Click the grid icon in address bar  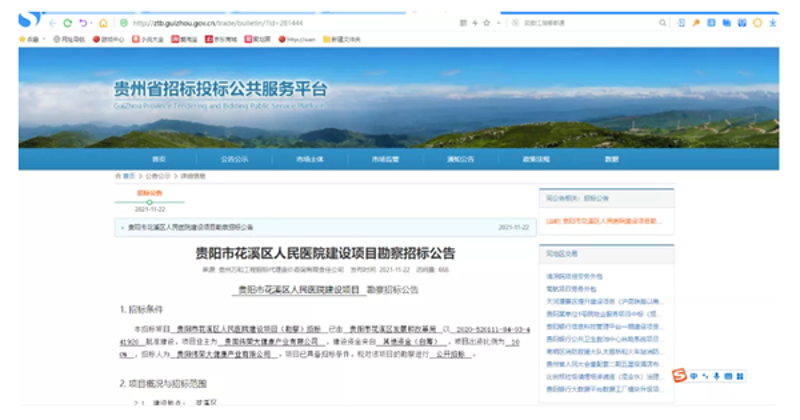click(x=463, y=23)
